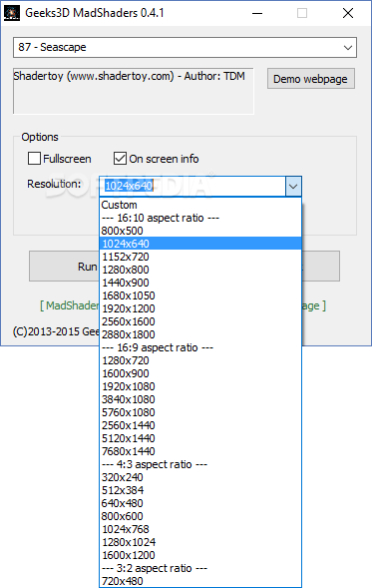372x588 pixels.
Task: Select 1600x900 resolution
Action: pos(200,373)
